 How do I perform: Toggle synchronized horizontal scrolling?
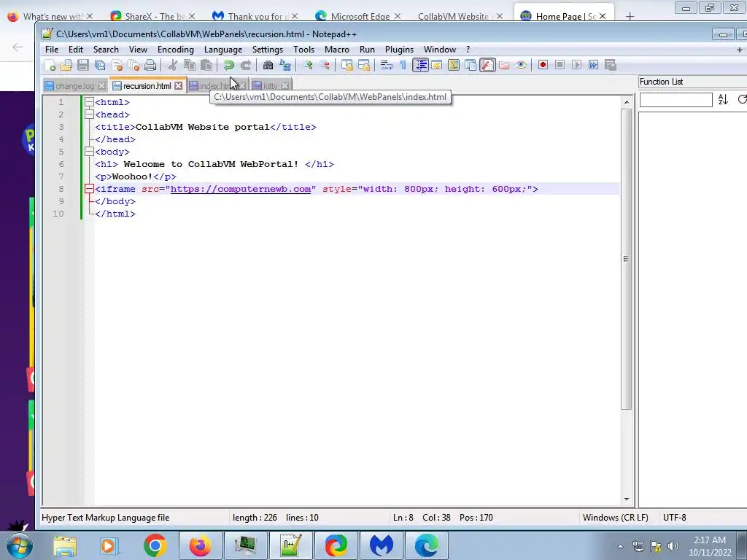(x=364, y=65)
